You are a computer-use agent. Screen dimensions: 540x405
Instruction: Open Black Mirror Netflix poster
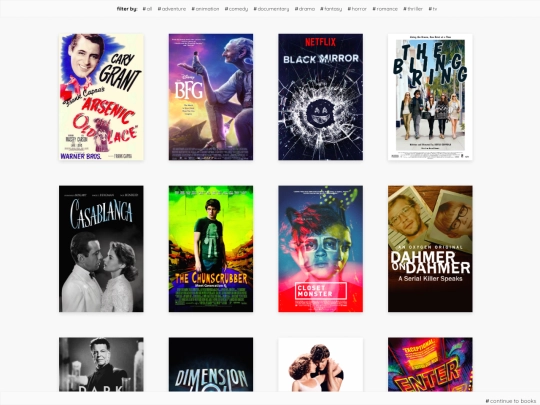320,97
